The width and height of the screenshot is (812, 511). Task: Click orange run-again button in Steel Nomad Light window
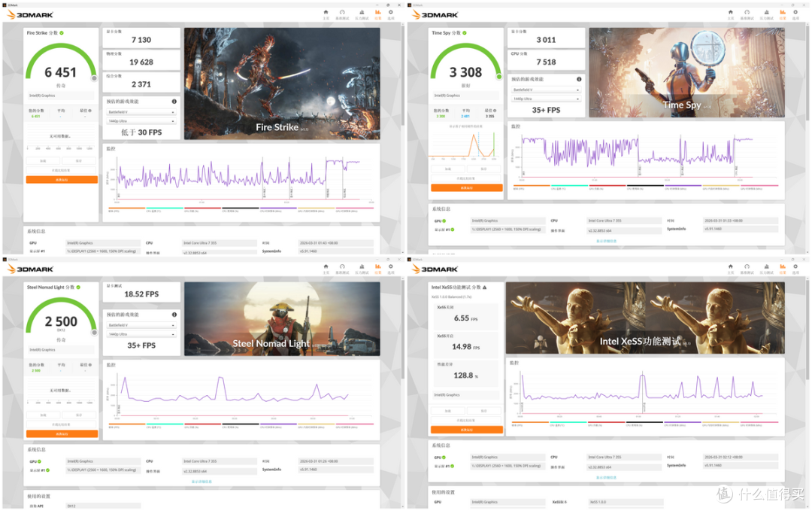point(62,433)
